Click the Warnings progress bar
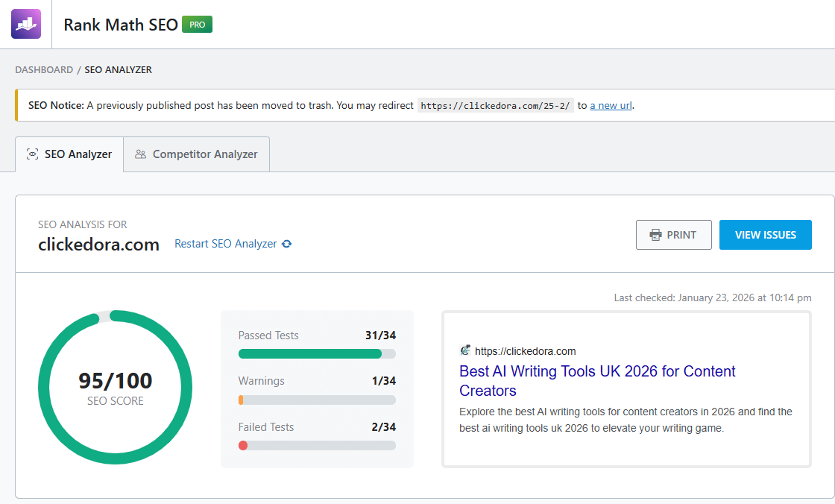This screenshot has height=504, width=835. click(x=317, y=400)
